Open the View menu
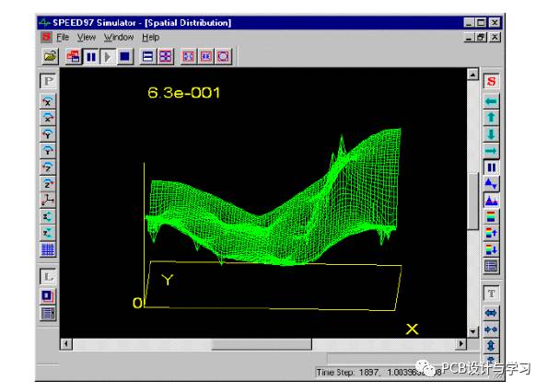The image size is (548, 392). click(x=87, y=37)
